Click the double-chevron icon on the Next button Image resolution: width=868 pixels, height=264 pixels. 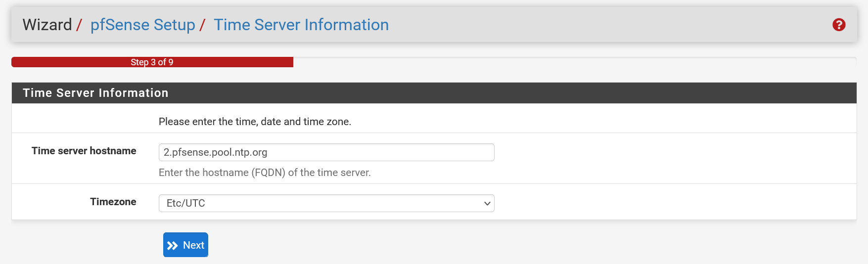[172, 246]
